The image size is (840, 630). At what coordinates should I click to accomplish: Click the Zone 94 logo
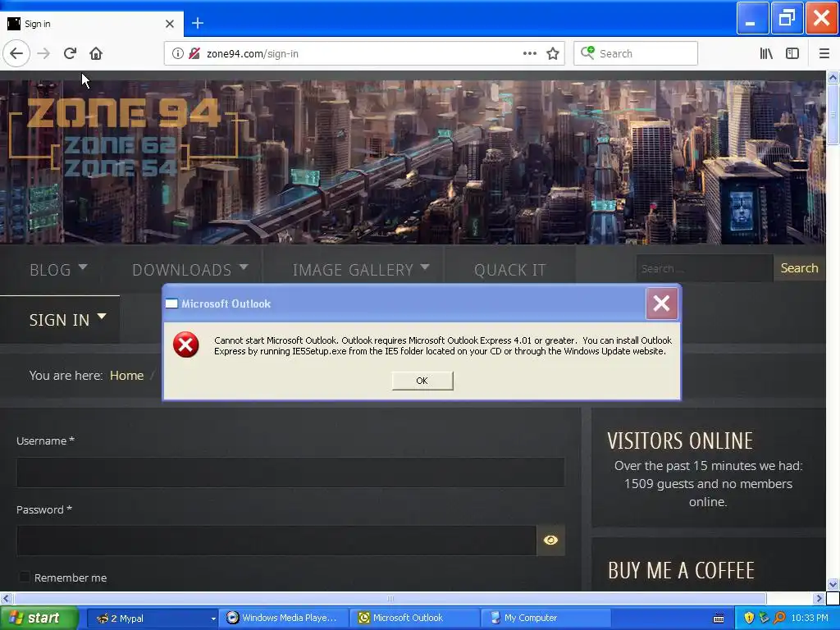coord(124,137)
